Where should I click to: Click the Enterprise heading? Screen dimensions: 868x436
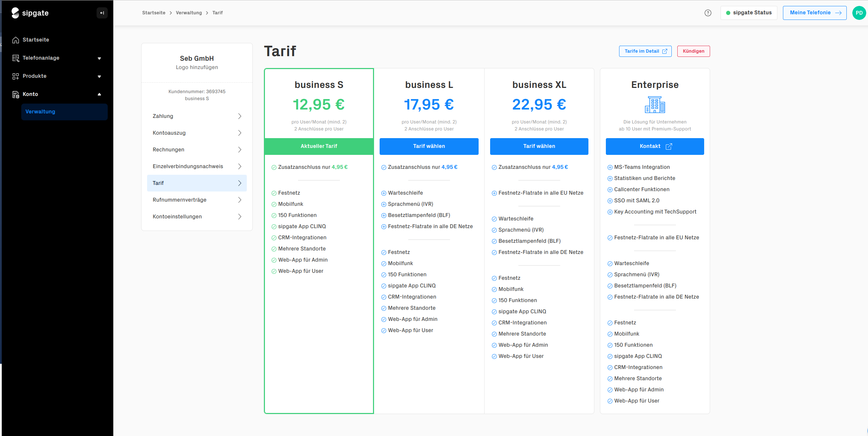pyautogui.click(x=655, y=85)
